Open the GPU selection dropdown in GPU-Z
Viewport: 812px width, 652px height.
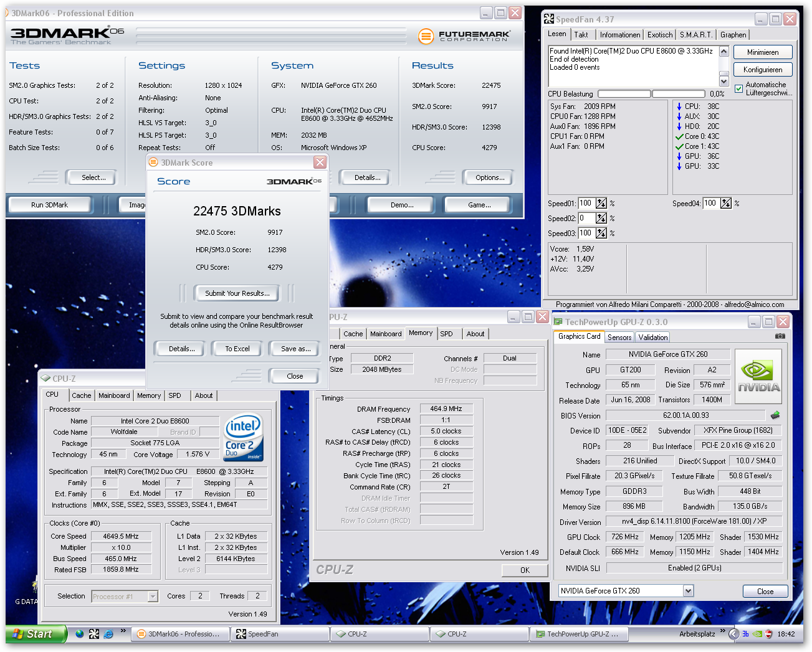pos(688,590)
